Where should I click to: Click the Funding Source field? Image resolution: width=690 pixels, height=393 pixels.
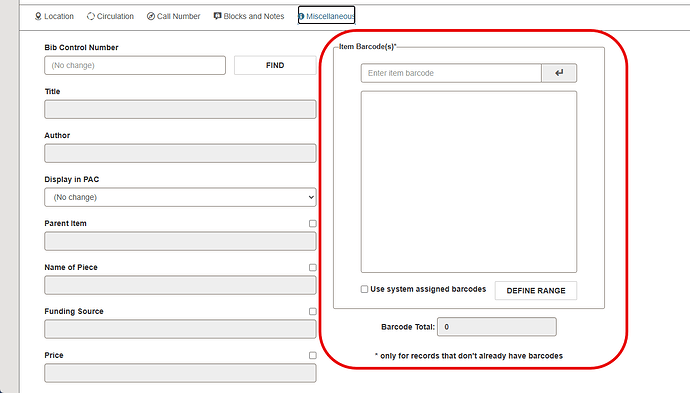pyautogui.click(x=180, y=329)
